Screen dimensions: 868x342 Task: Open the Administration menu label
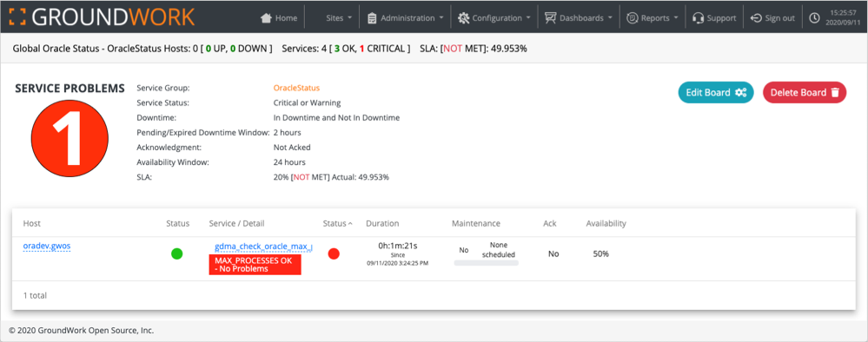click(x=407, y=18)
